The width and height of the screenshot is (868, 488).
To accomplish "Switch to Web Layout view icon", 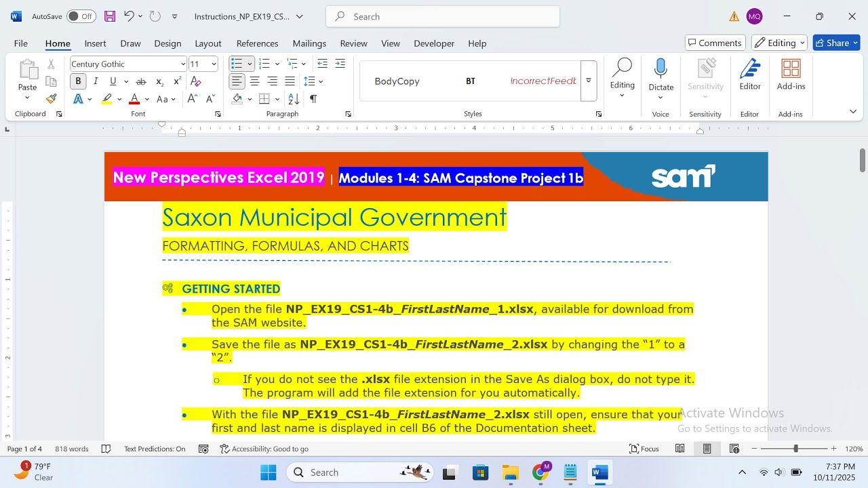I will click(x=734, y=449).
